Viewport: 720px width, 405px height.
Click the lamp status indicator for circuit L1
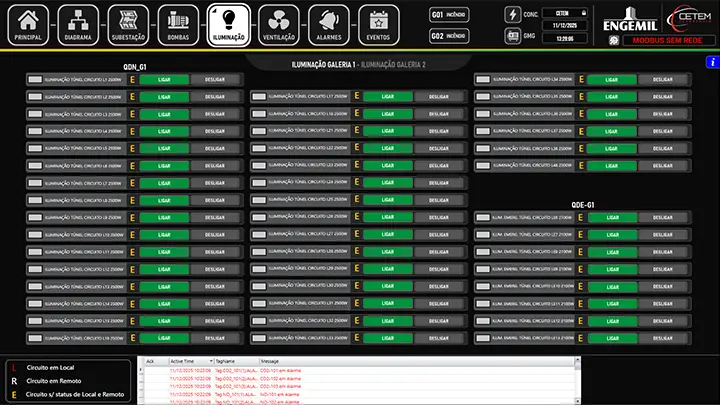(x=36, y=79)
